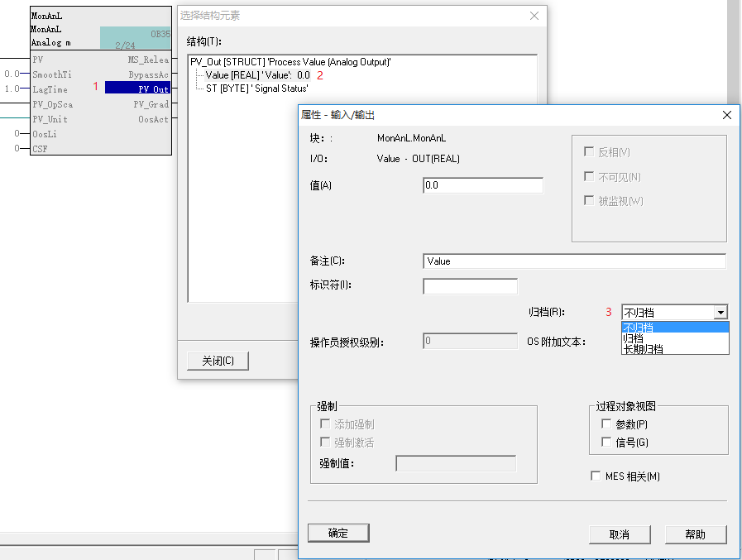
Task: Click the 关闭(C) button
Action: pos(218,361)
